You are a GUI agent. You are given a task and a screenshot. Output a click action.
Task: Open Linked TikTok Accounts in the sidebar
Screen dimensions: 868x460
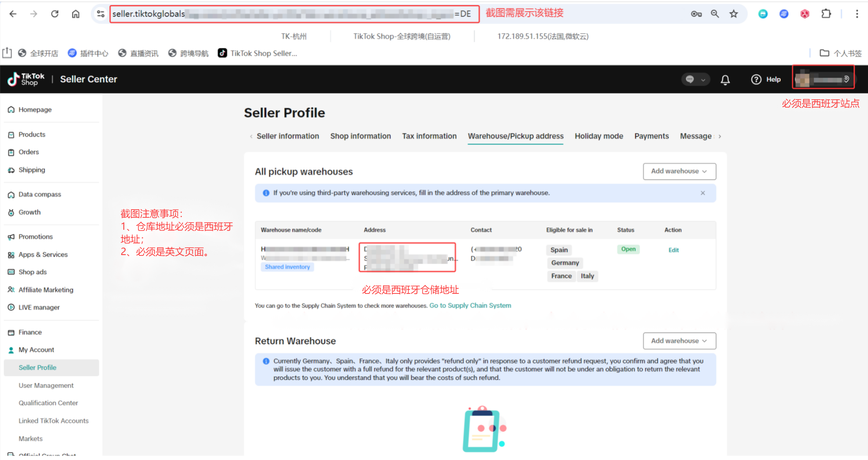(x=54, y=421)
